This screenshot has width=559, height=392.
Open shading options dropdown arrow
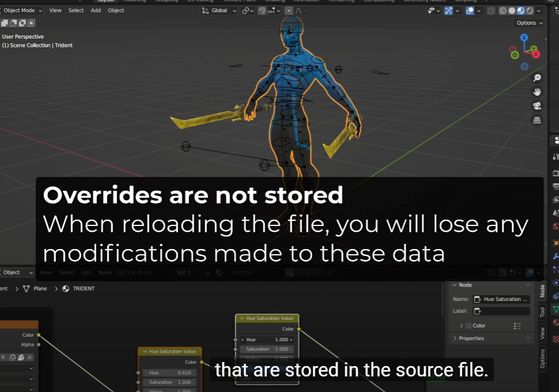(x=539, y=11)
